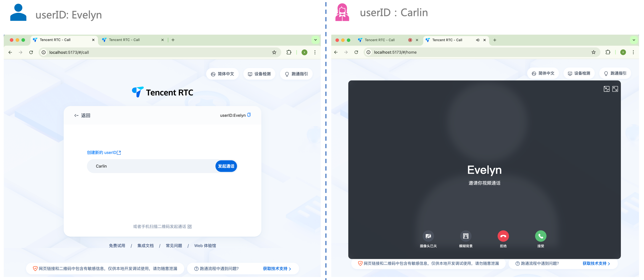Copy Evelyn's userID with copy icon

pos(249,115)
